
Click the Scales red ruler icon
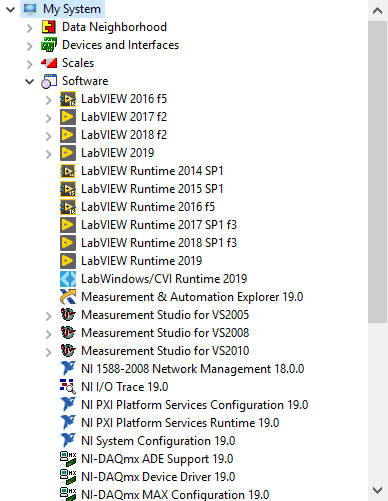pyautogui.click(x=49, y=63)
